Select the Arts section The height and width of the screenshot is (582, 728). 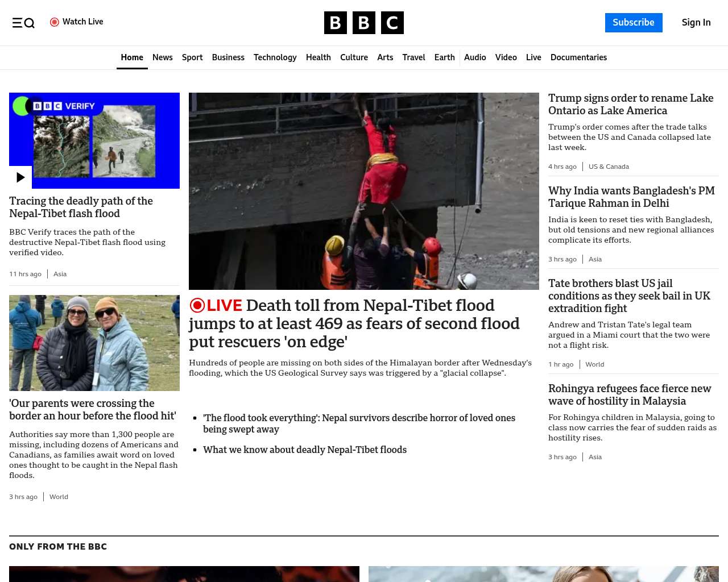pyautogui.click(x=385, y=57)
